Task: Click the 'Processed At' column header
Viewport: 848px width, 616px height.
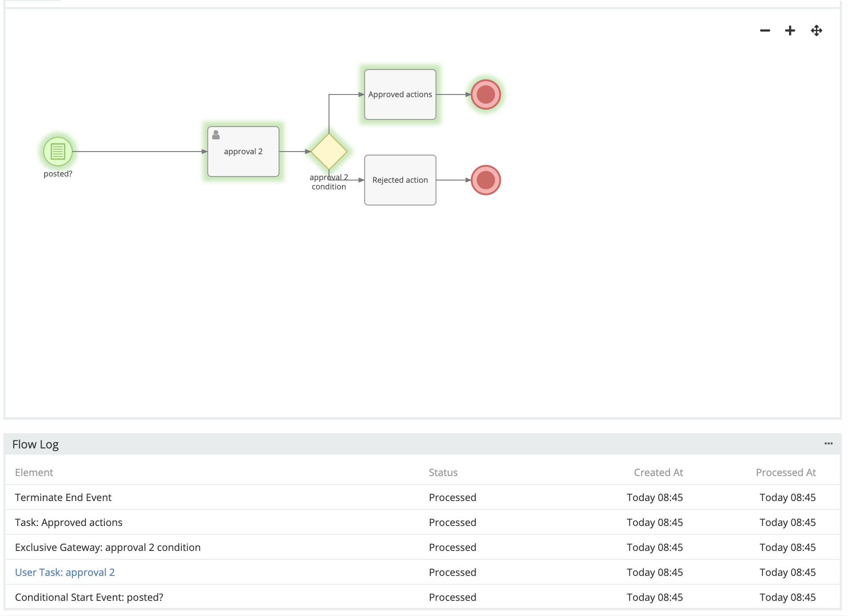Action: point(786,472)
